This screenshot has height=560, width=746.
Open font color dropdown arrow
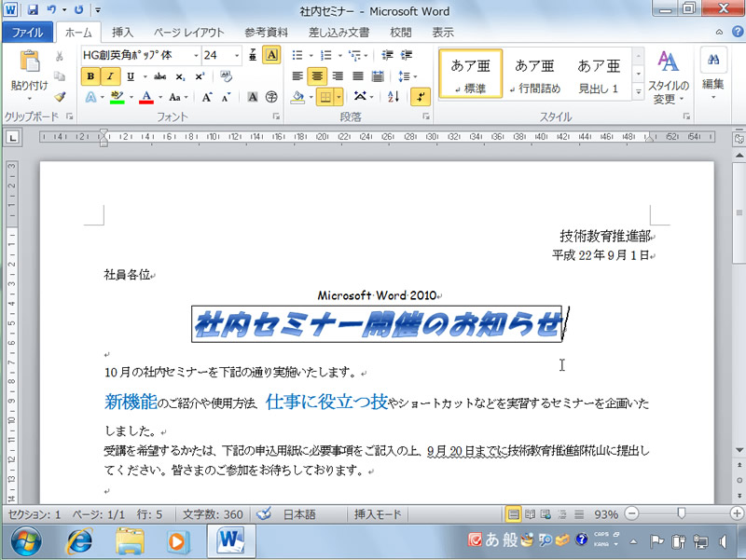tap(160, 98)
